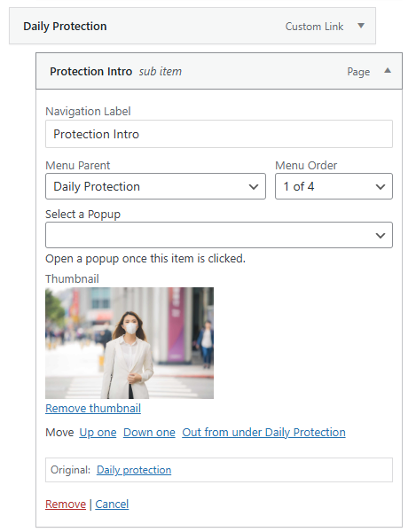This screenshot has width=416, height=532.
Task: Click the Protection Intro sub item title
Action: pos(91,71)
